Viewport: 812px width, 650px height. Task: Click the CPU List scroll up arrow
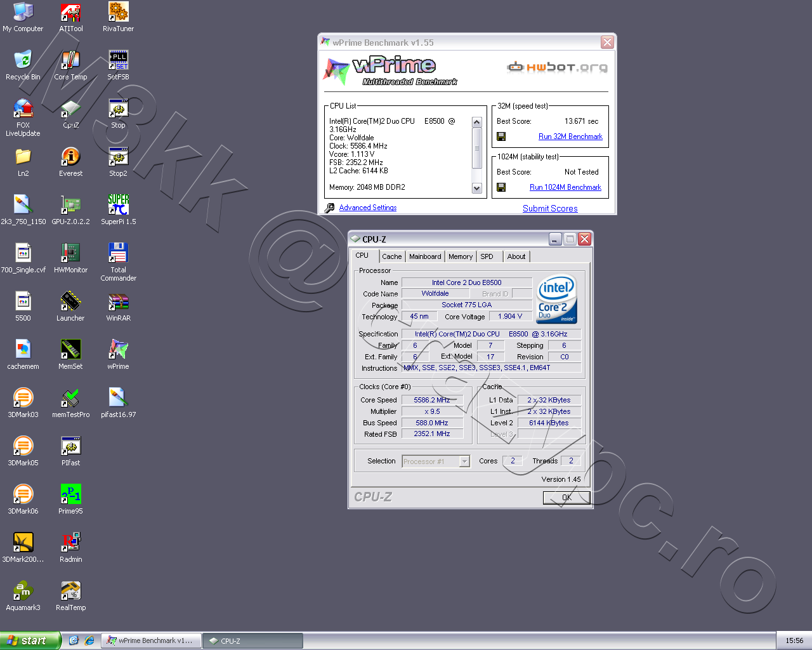tap(477, 122)
